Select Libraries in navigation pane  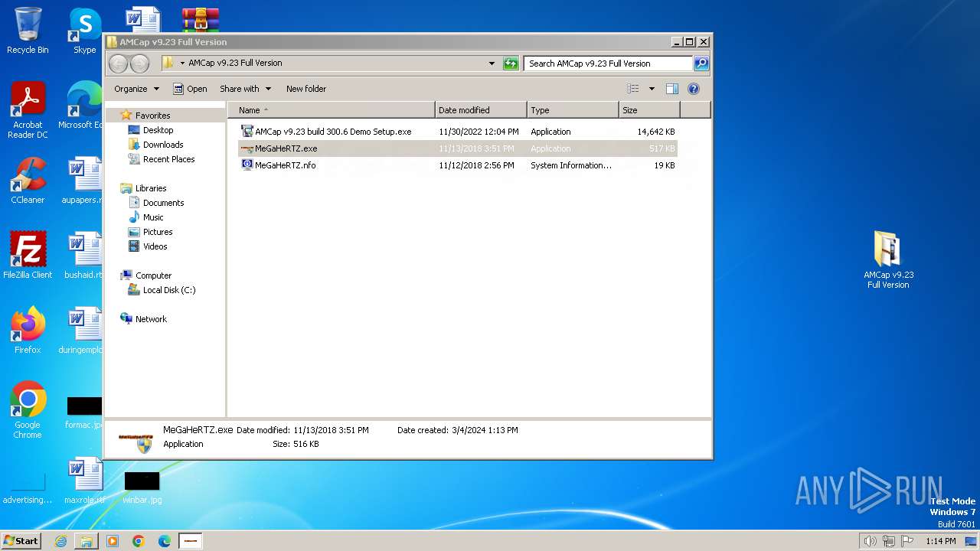(151, 188)
